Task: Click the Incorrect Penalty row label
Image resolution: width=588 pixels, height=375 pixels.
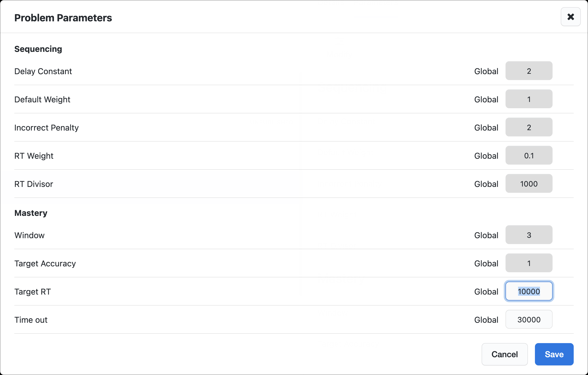Action: [x=46, y=128]
